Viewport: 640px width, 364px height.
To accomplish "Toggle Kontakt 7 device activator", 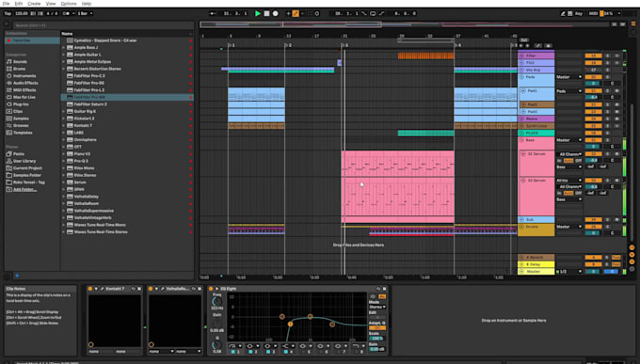I will tap(90, 289).
